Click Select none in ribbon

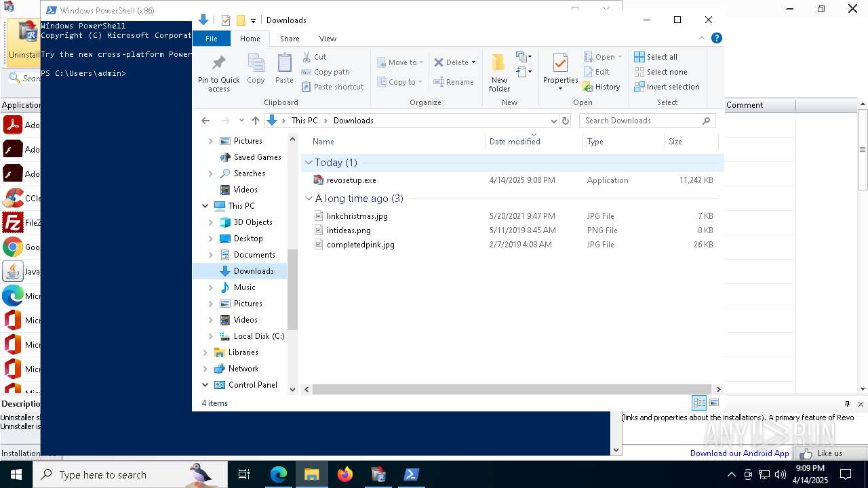(x=660, y=72)
